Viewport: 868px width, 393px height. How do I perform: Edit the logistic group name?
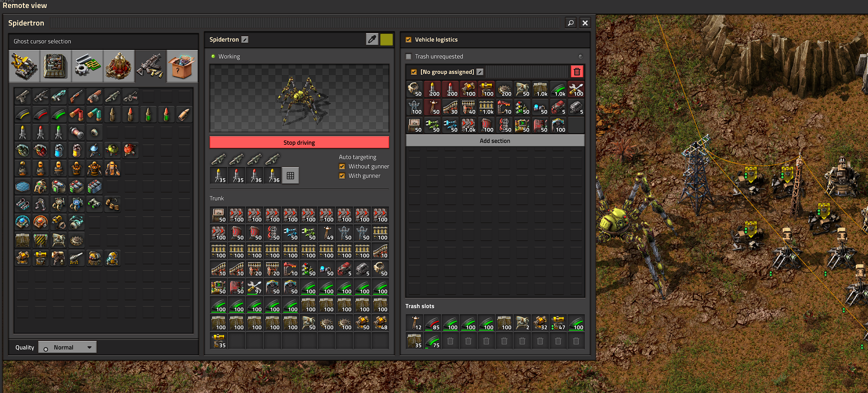click(x=480, y=72)
